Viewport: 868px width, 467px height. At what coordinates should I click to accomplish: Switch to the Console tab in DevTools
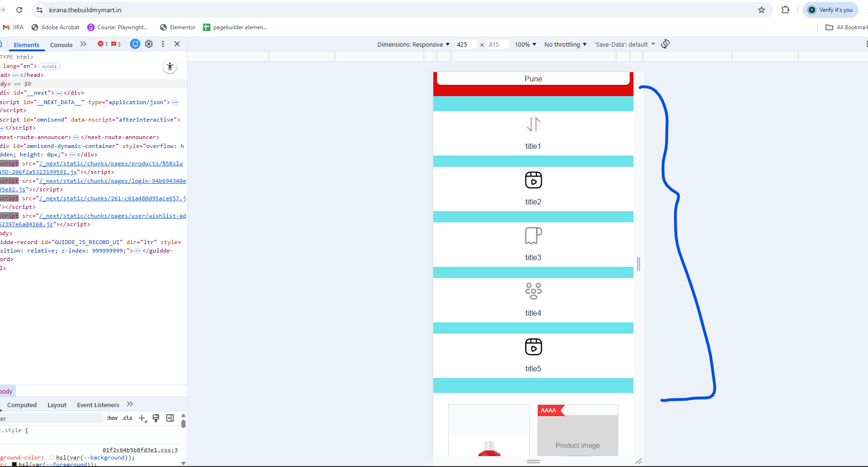61,45
